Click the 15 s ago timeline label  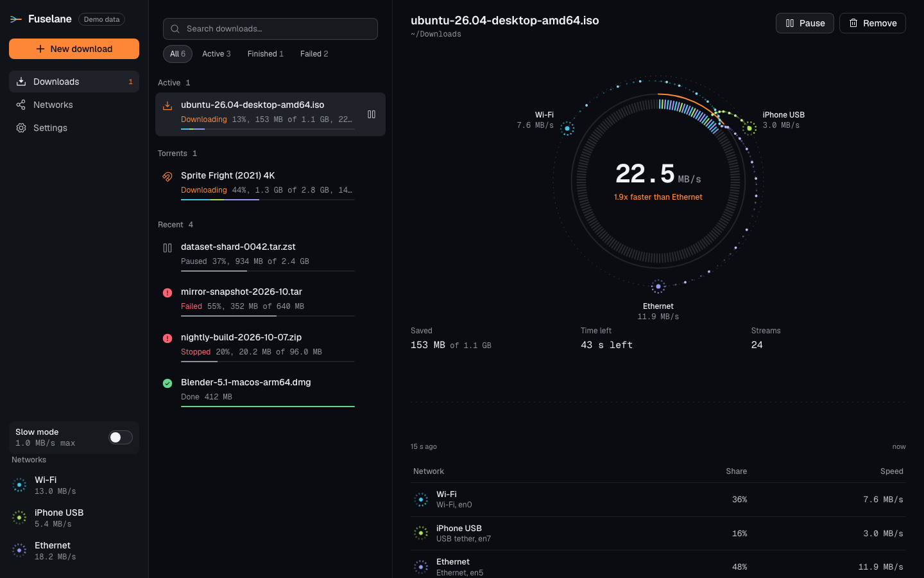click(x=424, y=446)
